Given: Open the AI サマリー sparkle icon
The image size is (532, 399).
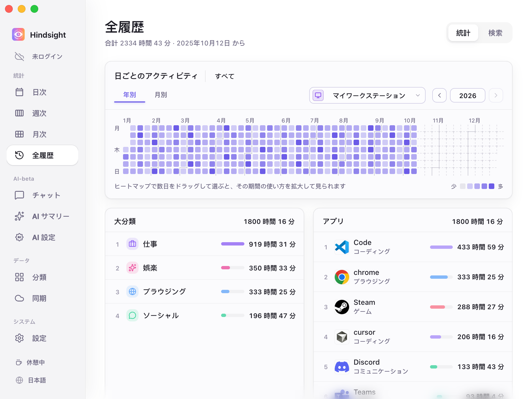Looking at the screenshot, I should pyautogui.click(x=19, y=216).
